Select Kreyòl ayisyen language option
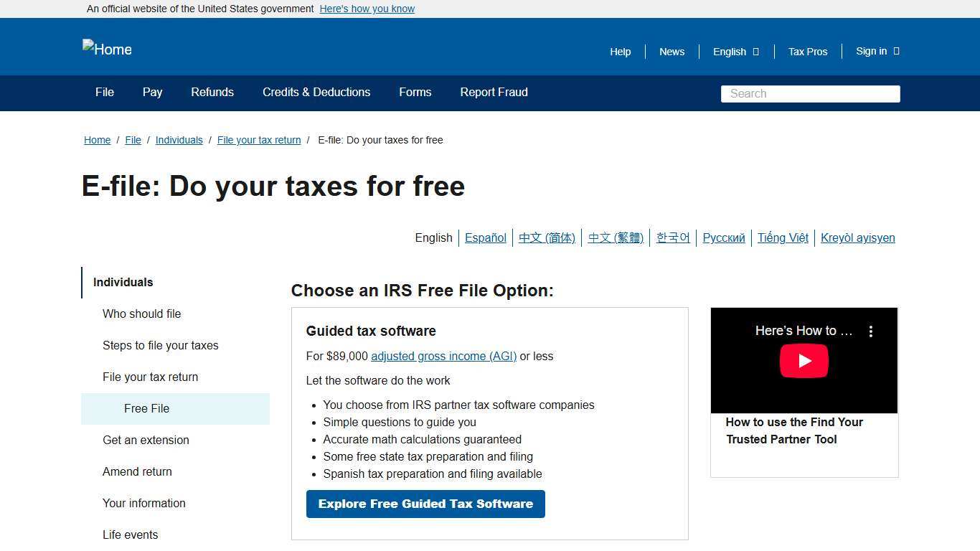The width and height of the screenshot is (980, 551). [x=857, y=237]
